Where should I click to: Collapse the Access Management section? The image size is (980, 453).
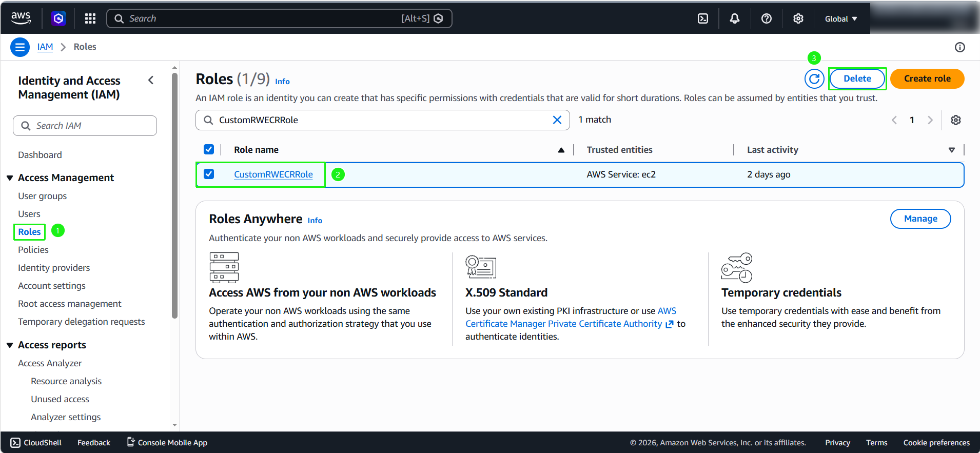(10, 178)
